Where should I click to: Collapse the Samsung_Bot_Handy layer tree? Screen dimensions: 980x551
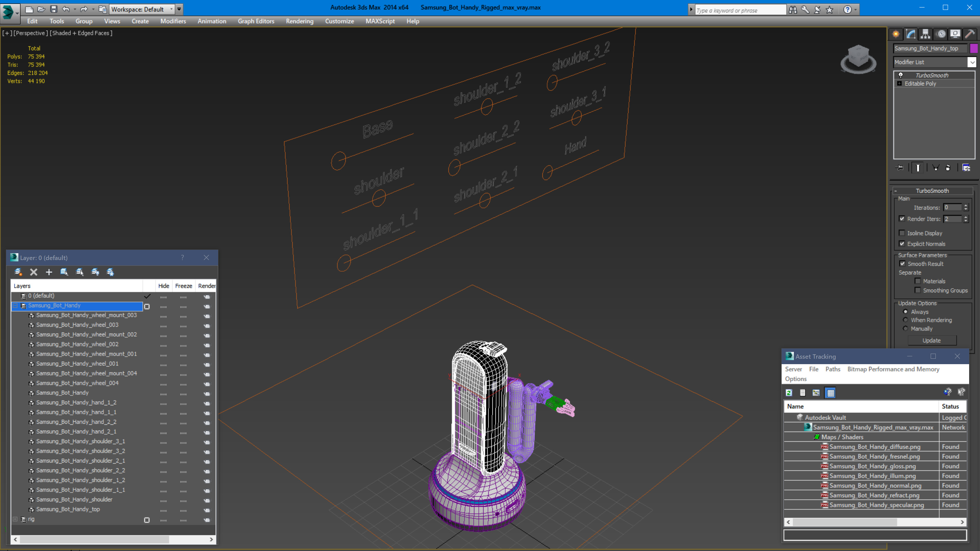click(x=15, y=306)
